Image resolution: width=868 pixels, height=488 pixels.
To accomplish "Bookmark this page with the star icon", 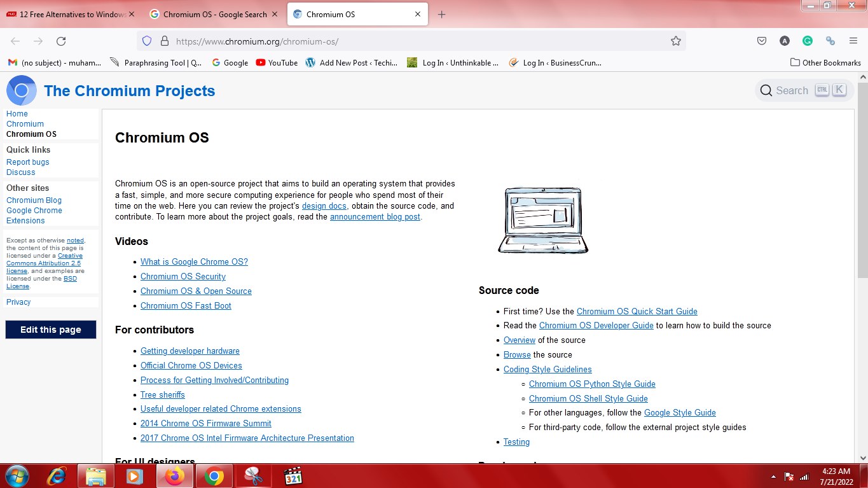I will 676,41.
